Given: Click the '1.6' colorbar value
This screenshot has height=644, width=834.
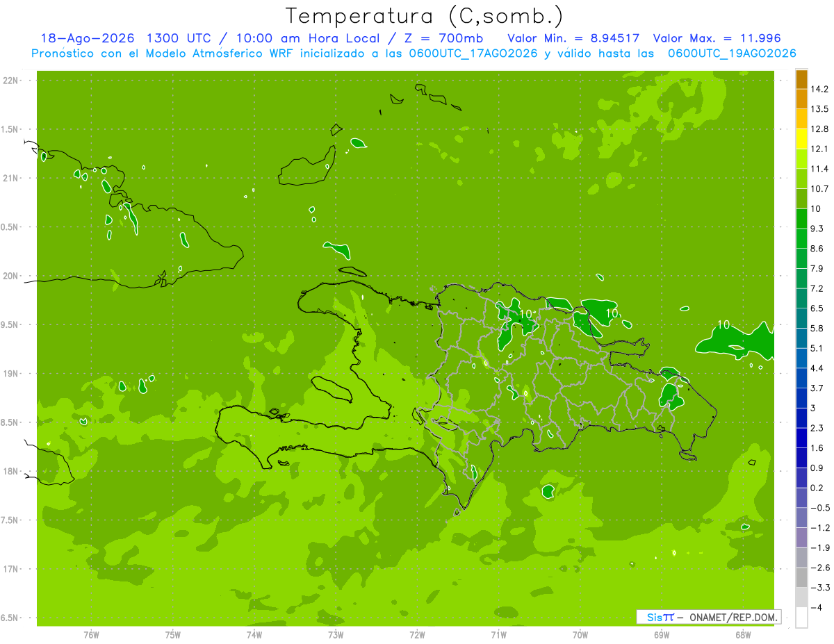Looking at the screenshot, I should coord(817,448).
